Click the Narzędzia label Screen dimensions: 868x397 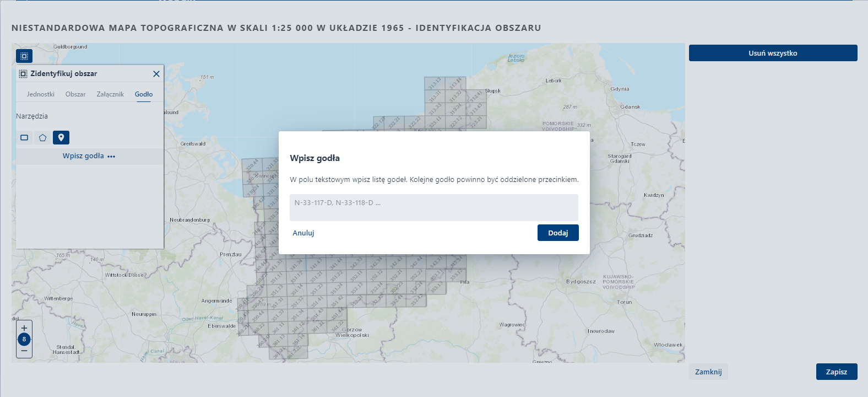coord(32,116)
